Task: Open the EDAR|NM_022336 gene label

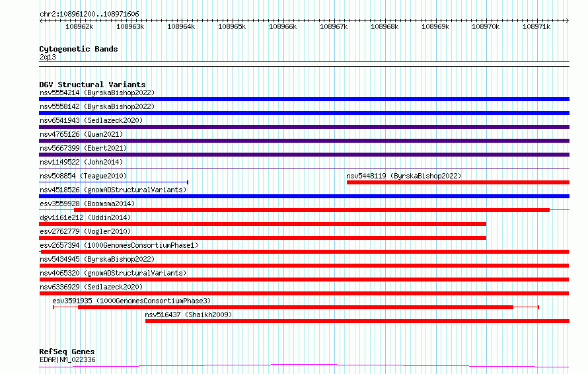Action: [67, 359]
